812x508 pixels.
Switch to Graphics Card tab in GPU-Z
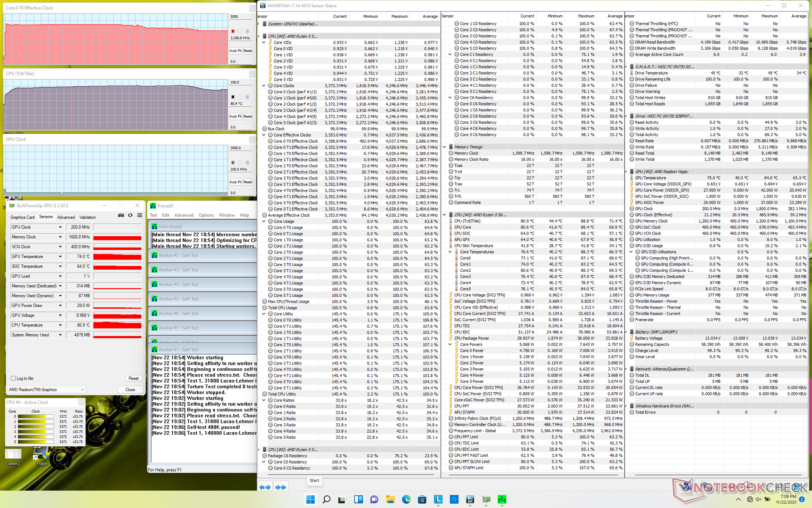tap(22, 217)
